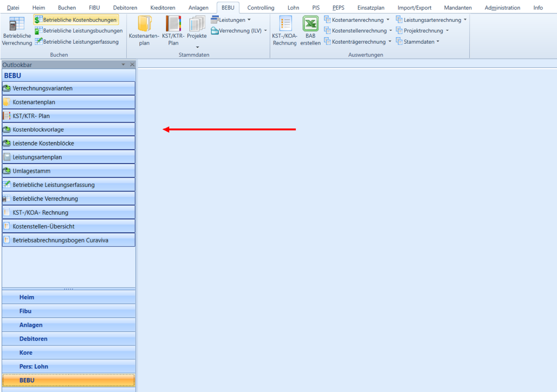Open the Kostenartenrechnung dropdown menu
This screenshot has height=392, width=557.
tap(357, 20)
